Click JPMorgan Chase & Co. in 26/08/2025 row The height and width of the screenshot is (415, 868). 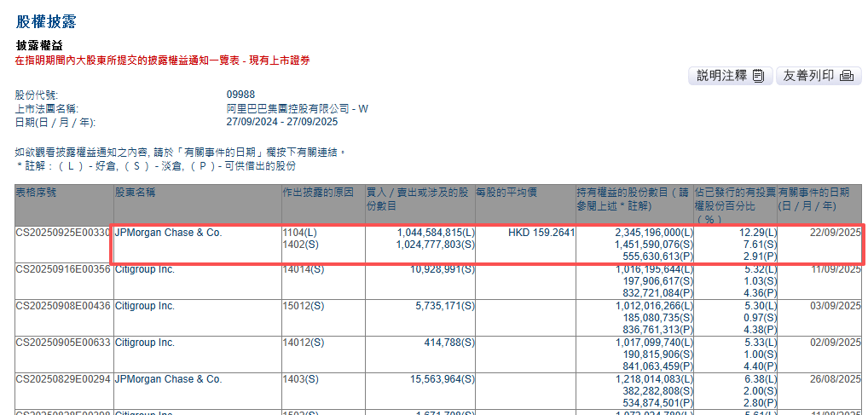coord(168,379)
